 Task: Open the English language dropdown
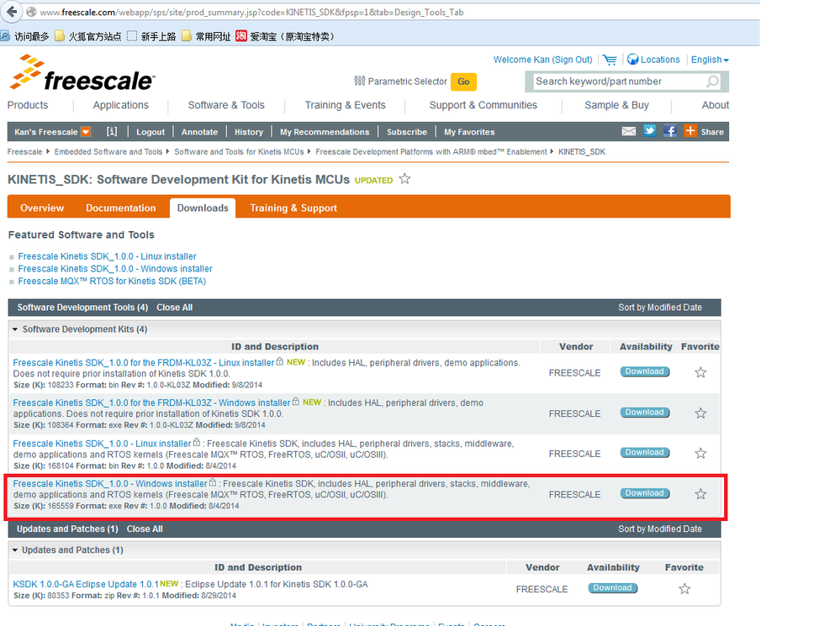point(710,60)
